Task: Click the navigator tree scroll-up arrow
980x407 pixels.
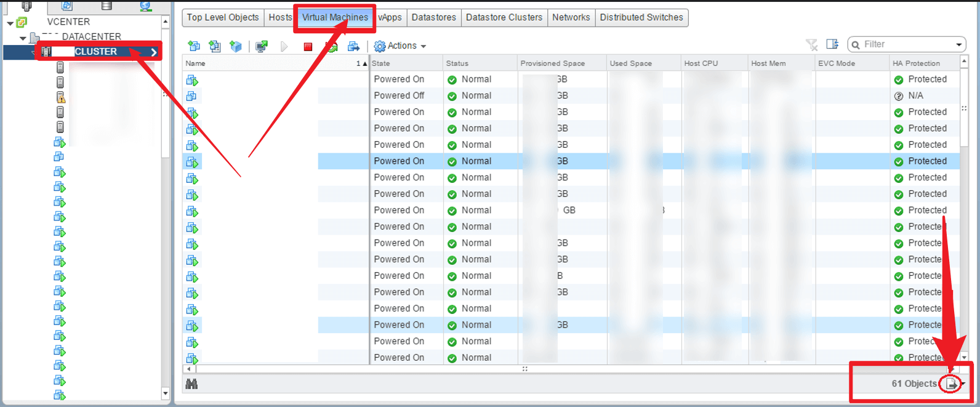Action: (165, 22)
